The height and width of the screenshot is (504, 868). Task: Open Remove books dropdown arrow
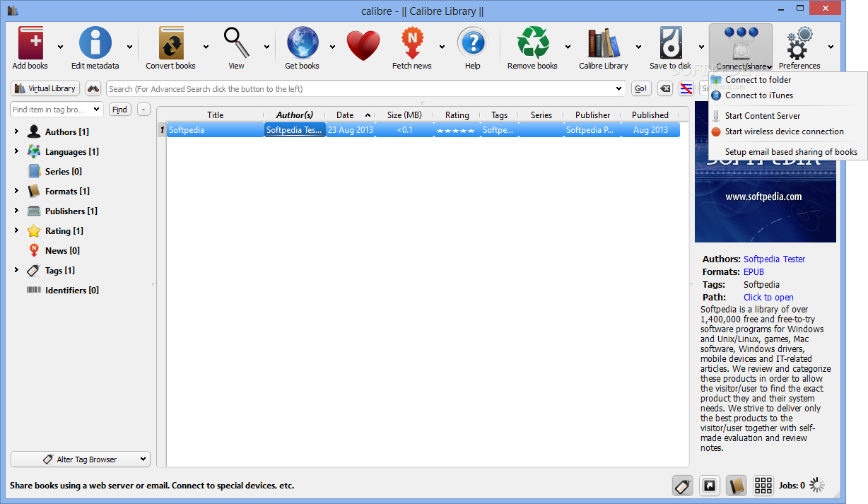point(568,47)
